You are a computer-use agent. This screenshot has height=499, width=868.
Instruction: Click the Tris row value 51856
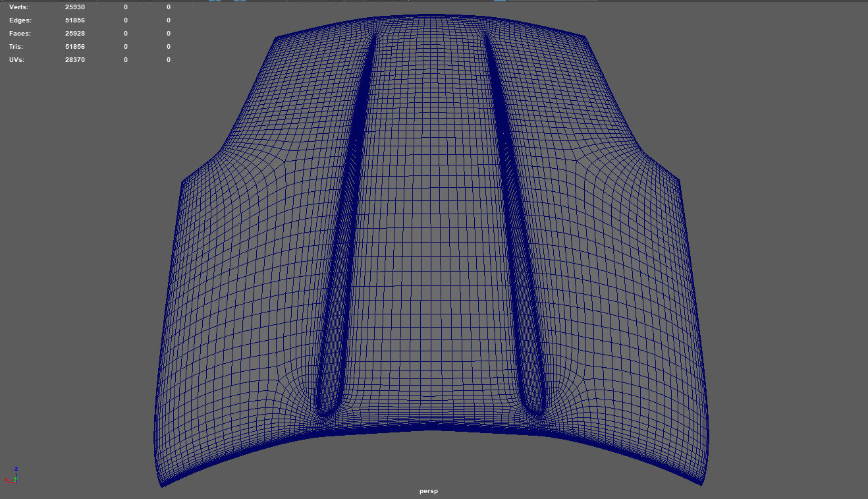75,47
